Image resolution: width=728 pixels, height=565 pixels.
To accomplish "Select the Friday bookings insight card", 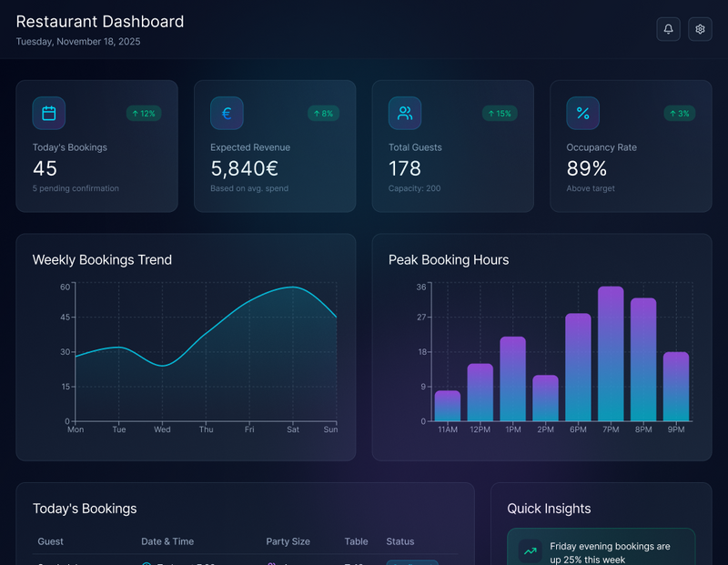I will [601, 550].
